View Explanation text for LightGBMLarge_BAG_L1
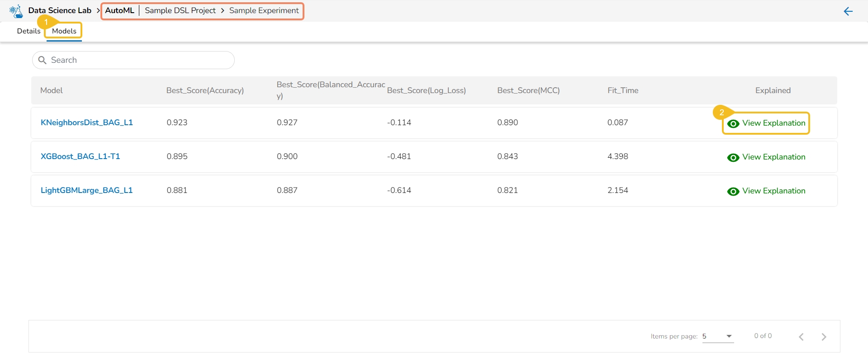 (x=773, y=191)
